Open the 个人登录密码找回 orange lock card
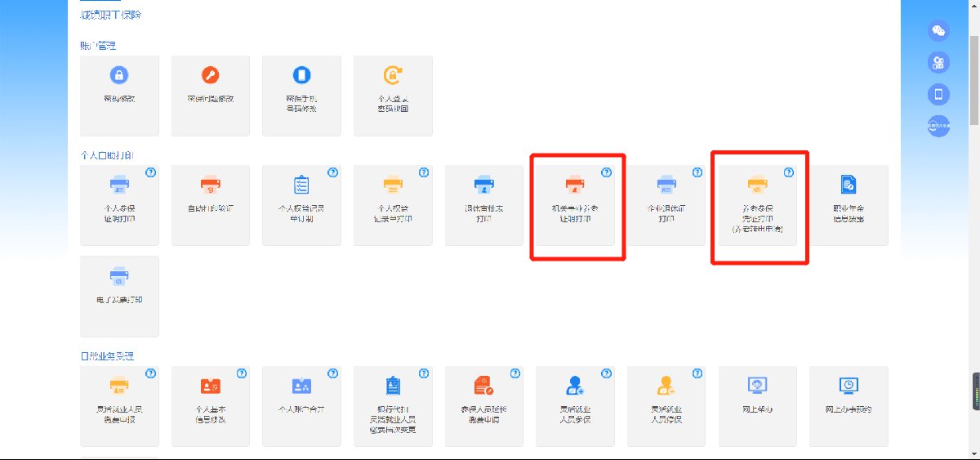 coord(393,96)
